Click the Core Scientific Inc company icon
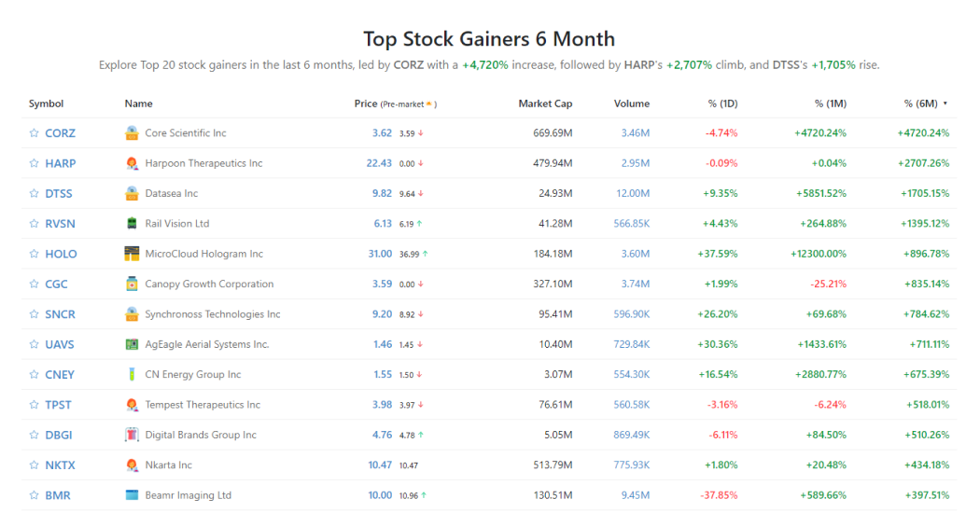The height and width of the screenshot is (513, 980). point(132,132)
